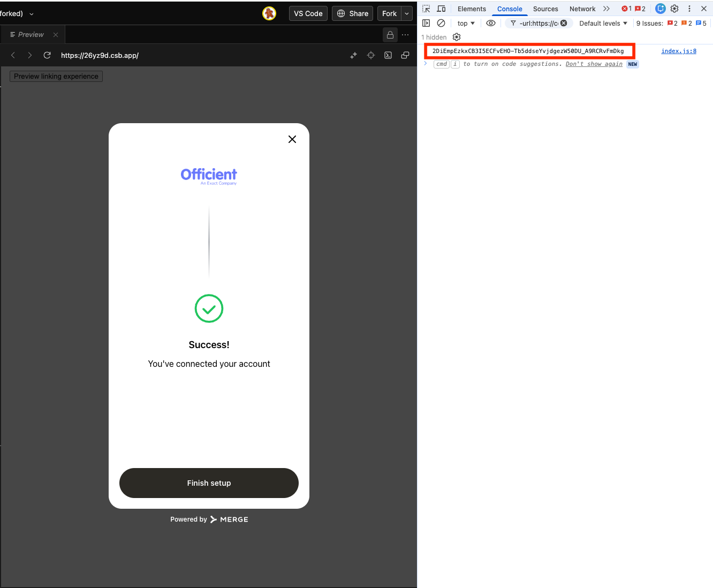Image resolution: width=713 pixels, height=588 pixels.
Task: Open the Default levels dropdown
Action: pos(603,23)
